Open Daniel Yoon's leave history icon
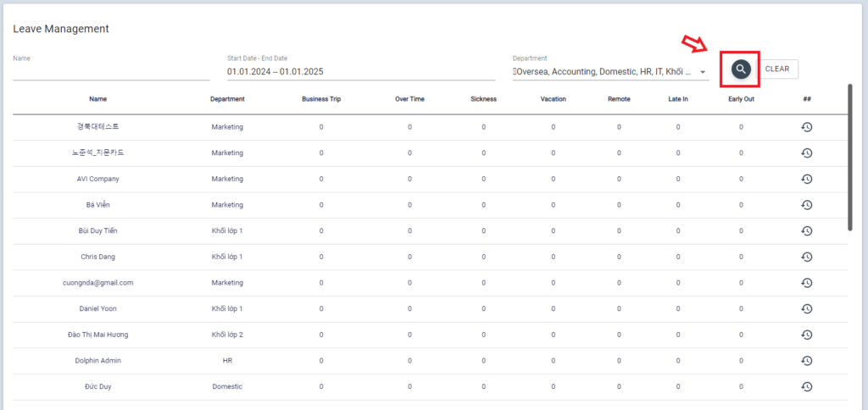 coord(807,308)
